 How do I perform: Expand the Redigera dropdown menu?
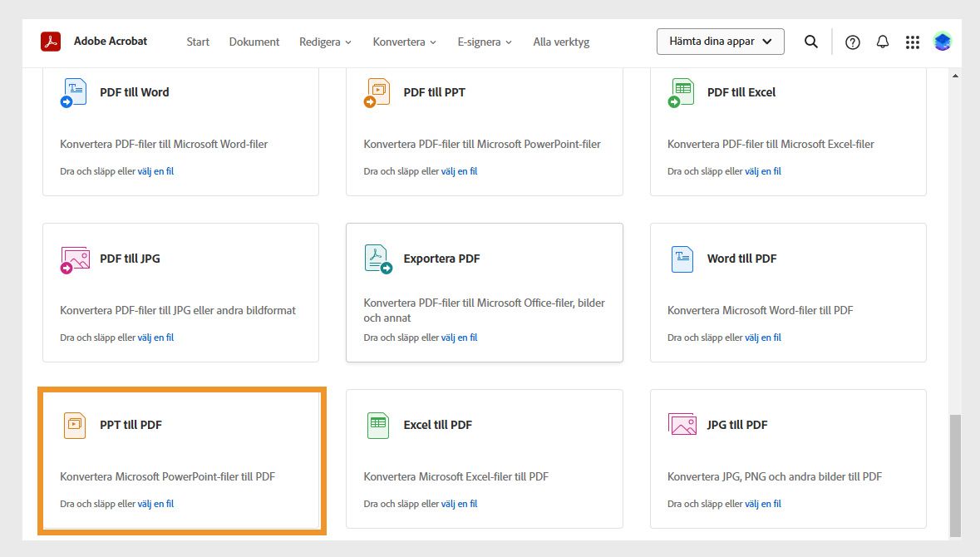tap(325, 42)
